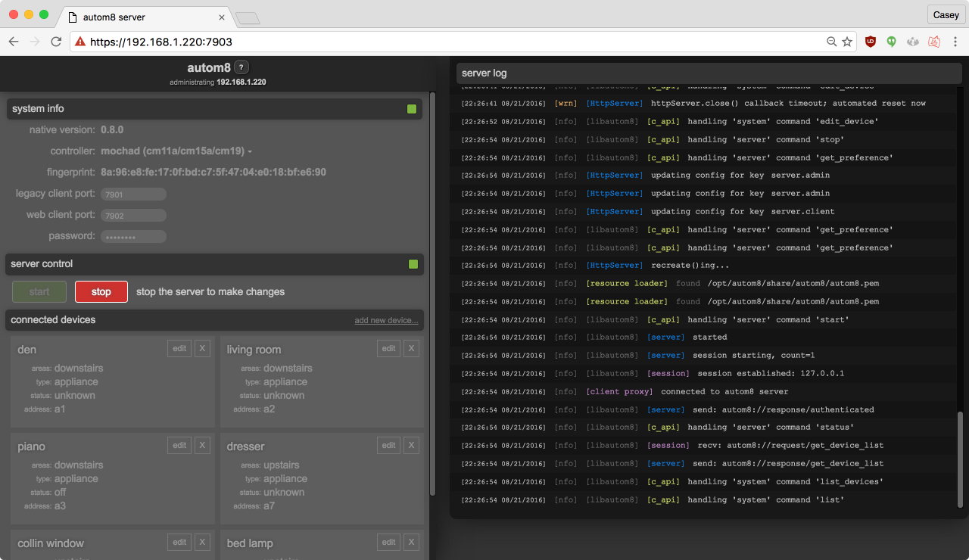Click the autom8 help question mark icon
The width and height of the screenshot is (969, 560).
point(241,67)
